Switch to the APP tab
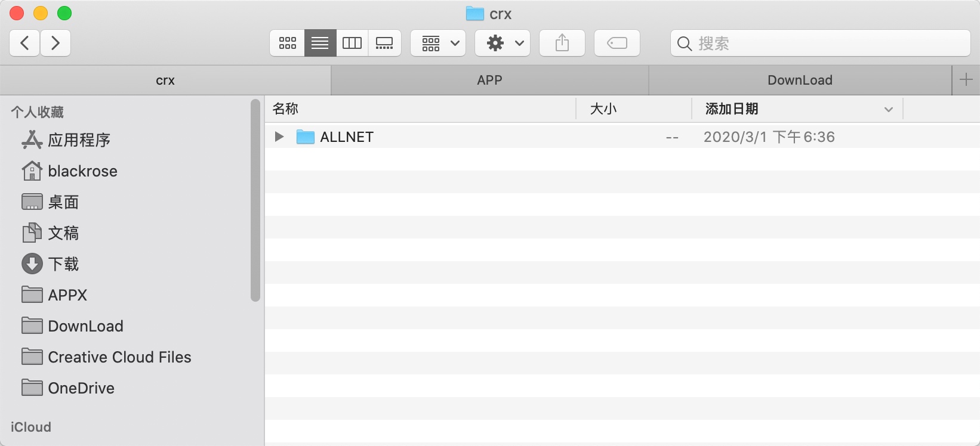The image size is (980, 446). (489, 80)
